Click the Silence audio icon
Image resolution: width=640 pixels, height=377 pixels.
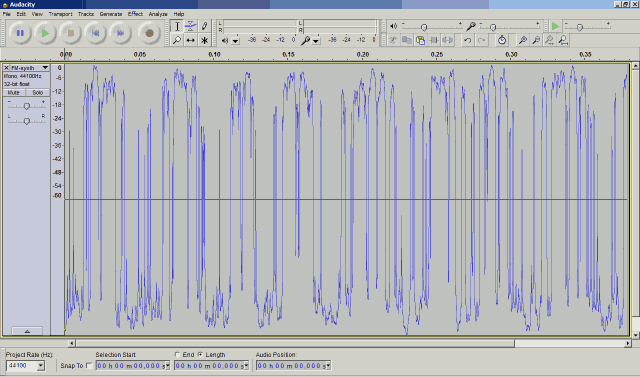[447, 40]
